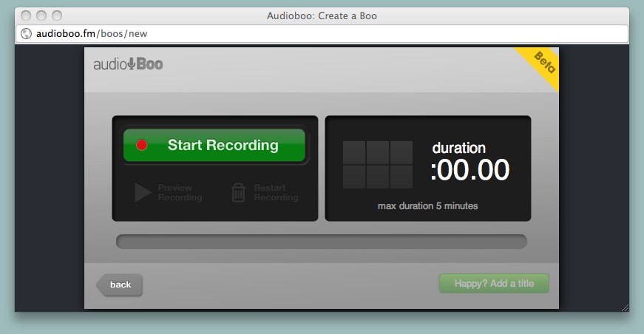Click the globe site icon in address bar

[x=27, y=34]
